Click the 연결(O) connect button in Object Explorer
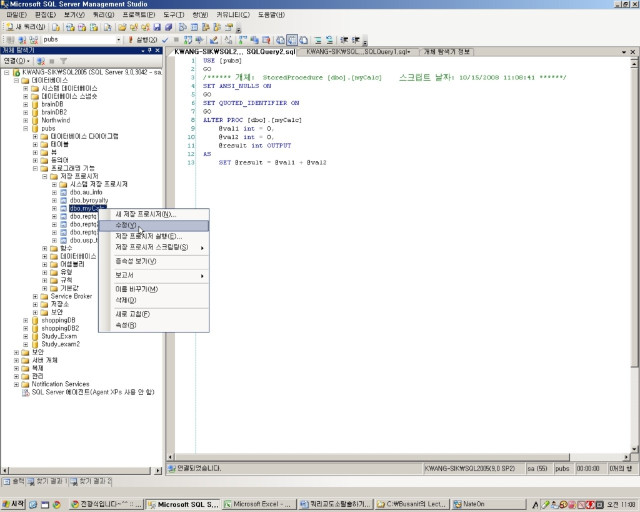The image size is (640, 512). point(16,61)
